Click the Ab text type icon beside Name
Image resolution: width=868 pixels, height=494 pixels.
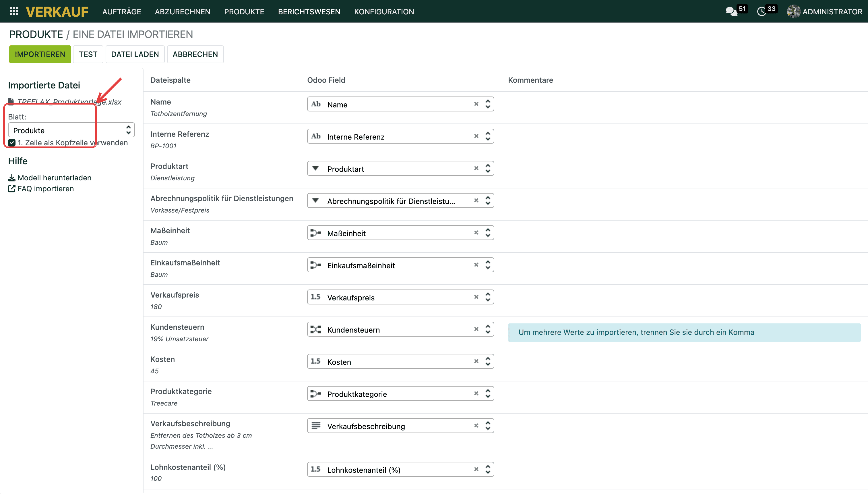tap(316, 104)
